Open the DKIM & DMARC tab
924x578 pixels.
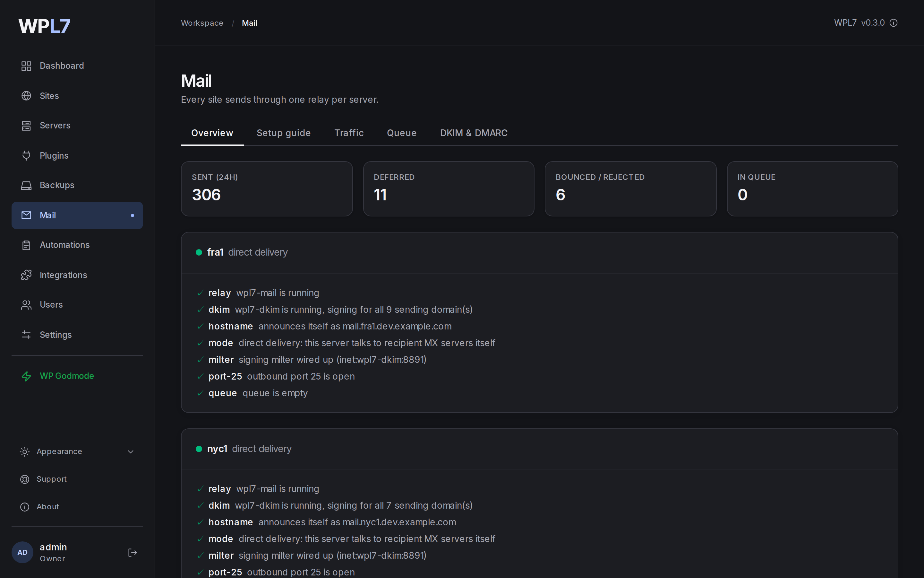(474, 133)
